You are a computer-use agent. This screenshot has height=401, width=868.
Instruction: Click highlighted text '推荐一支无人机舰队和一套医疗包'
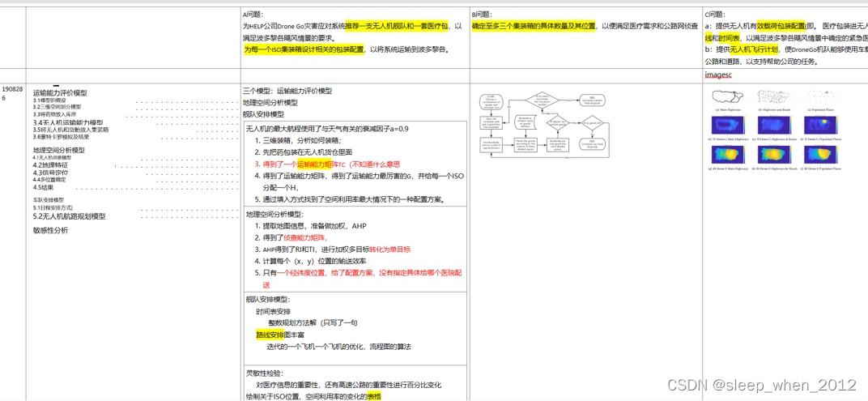point(397,26)
